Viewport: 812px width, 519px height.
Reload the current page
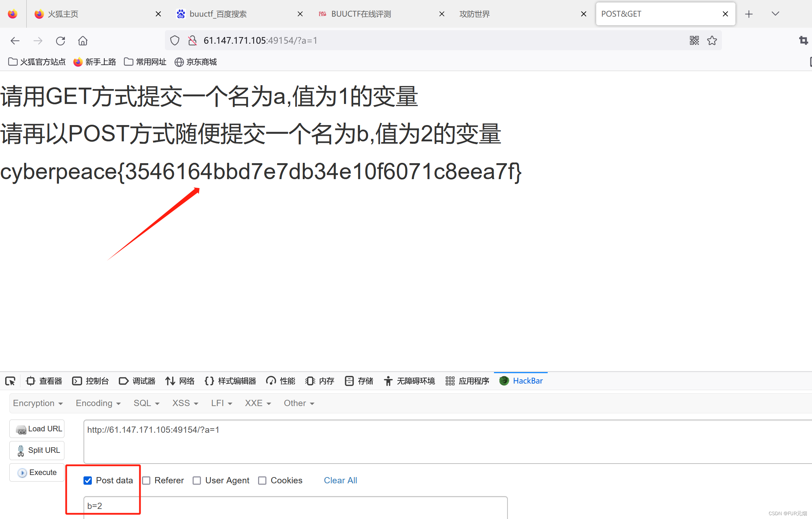[60, 41]
